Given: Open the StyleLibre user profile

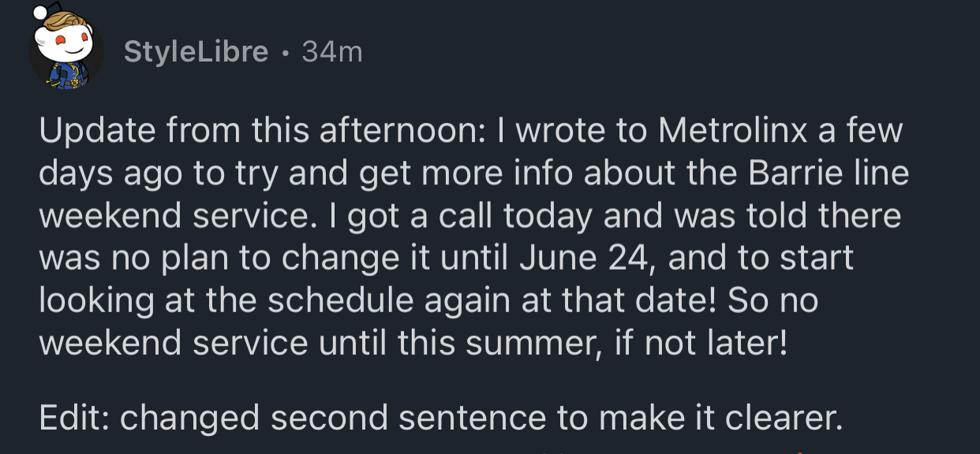Looking at the screenshot, I should pos(196,52).
